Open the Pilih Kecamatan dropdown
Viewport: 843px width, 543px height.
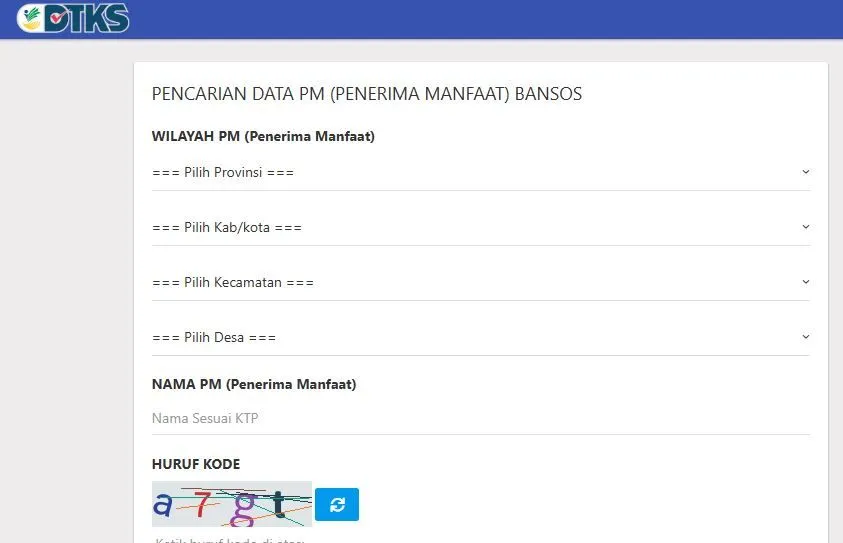pos(481,282)
